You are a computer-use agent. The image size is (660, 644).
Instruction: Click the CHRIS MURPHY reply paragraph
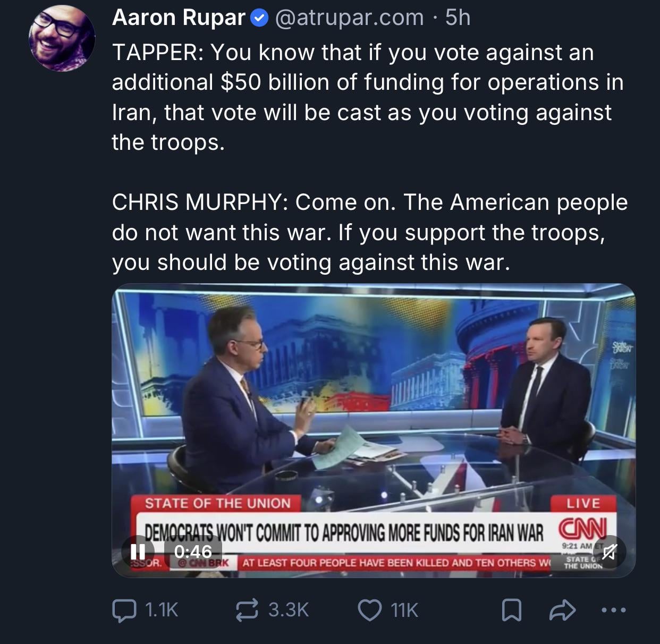(x=369, y=232)
